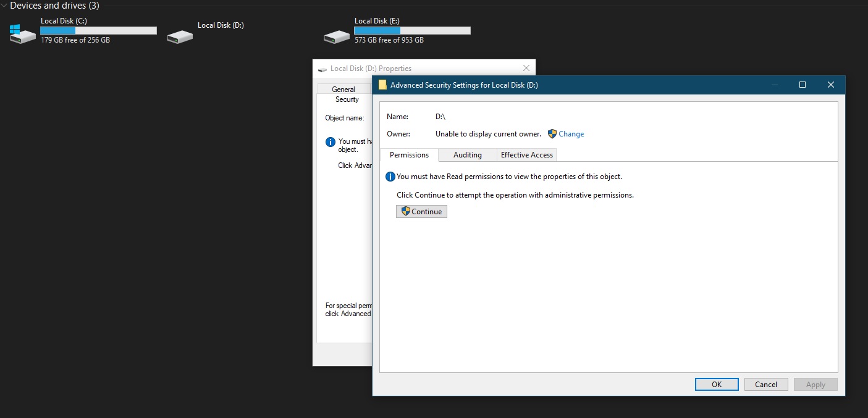This screenshot has width=868, height=418.
Task: Switch to the Auditing tab
Action: [467, 155]
